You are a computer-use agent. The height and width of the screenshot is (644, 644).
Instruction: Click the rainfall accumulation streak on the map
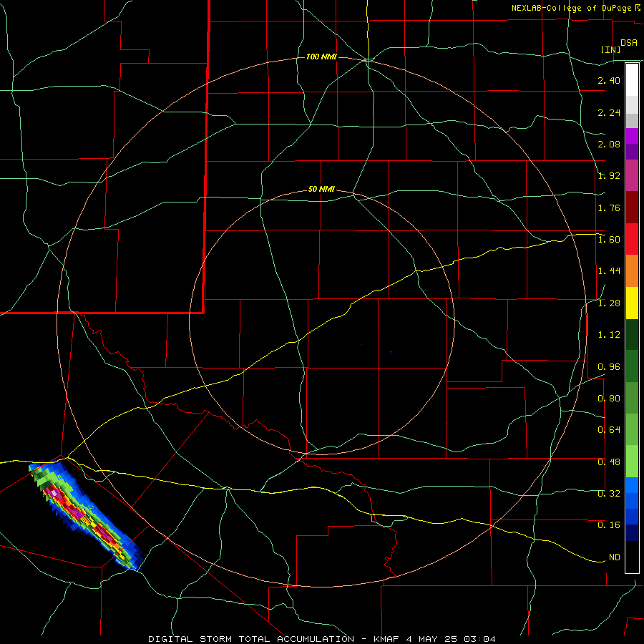tap(87, 515)
